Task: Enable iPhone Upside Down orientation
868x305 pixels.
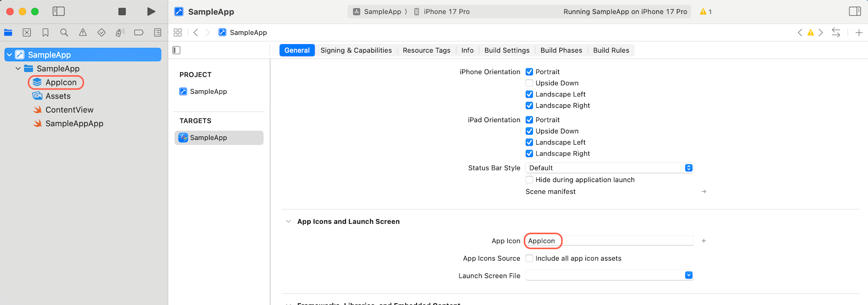Action: click(x=529, y=83)
